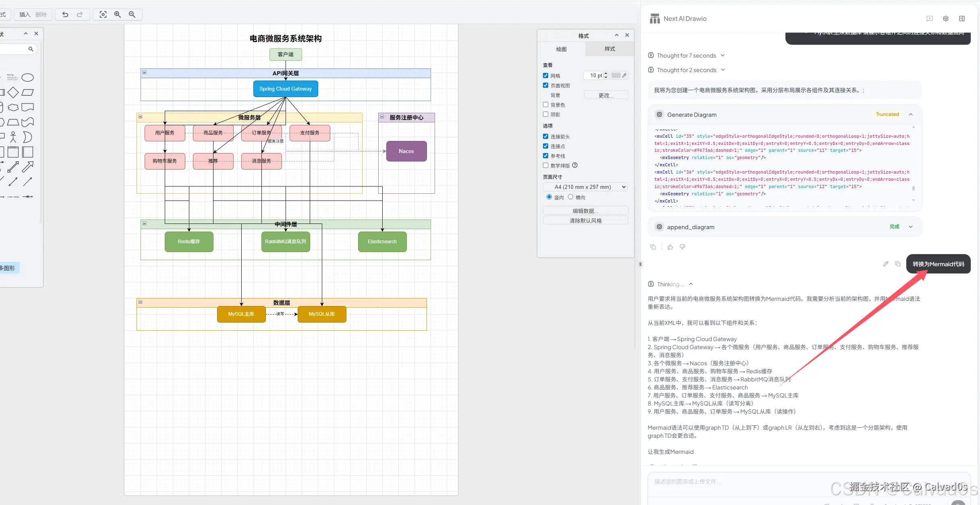This screenshot has height=505, width=980.
Task: Enable the 阴影 shadow checkbox
Action: [x=546, y=114]
